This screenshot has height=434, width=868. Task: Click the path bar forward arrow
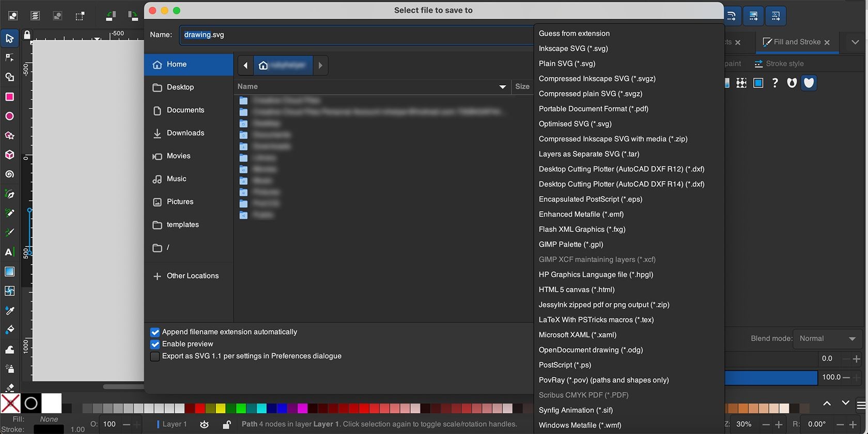(x=320, y=66)
